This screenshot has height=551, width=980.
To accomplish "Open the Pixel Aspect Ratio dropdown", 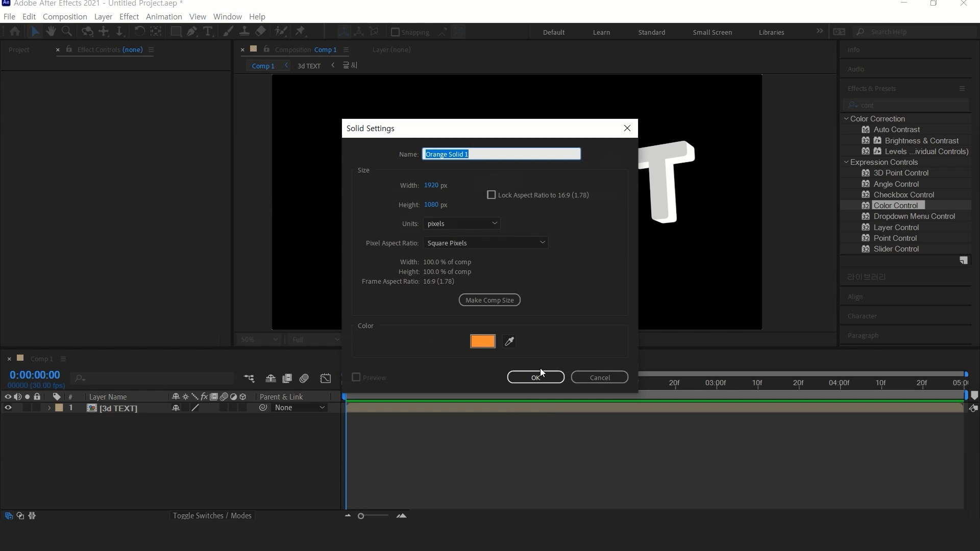I will point(485,243).
